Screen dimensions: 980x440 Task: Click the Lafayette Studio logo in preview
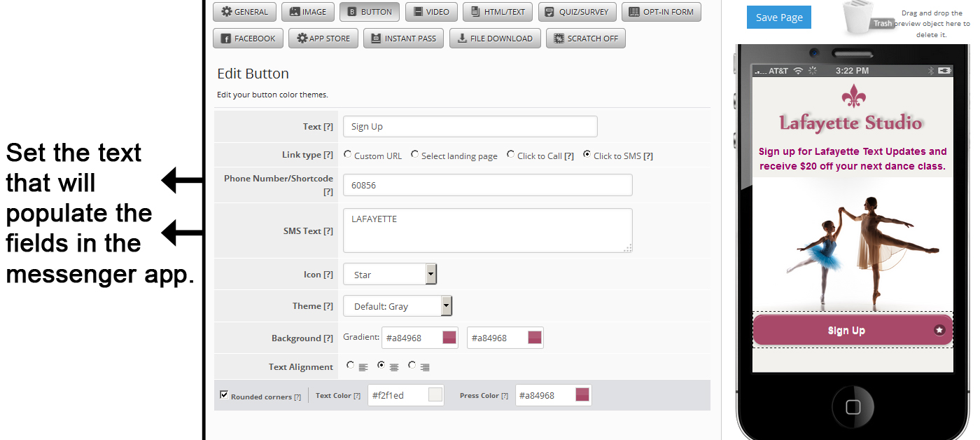click(x=851, y=123)
